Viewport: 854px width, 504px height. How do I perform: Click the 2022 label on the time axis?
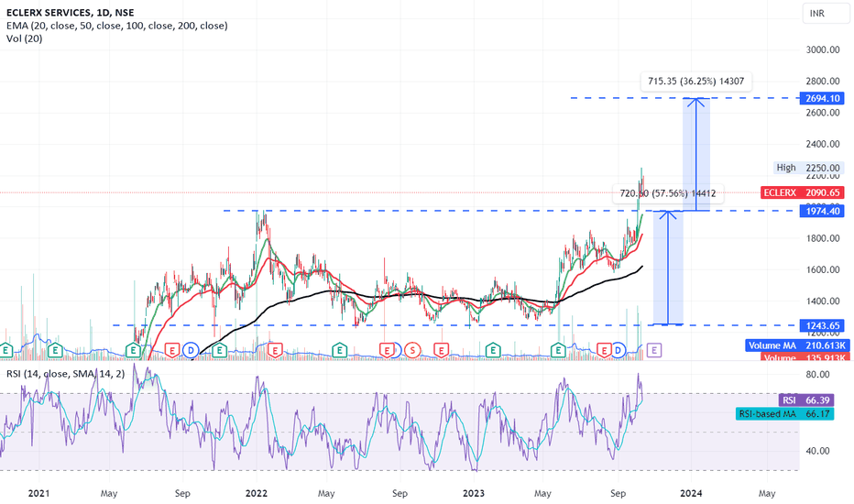(257, 494)
